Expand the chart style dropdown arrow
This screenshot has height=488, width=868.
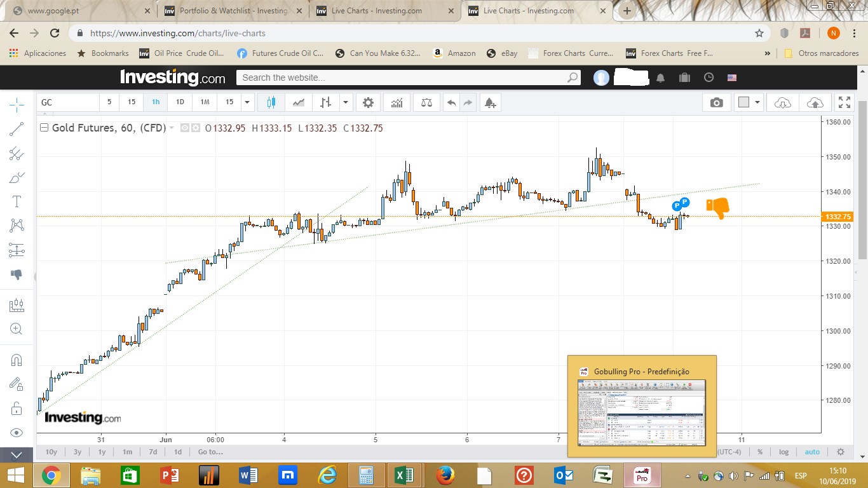pos(346,102)
